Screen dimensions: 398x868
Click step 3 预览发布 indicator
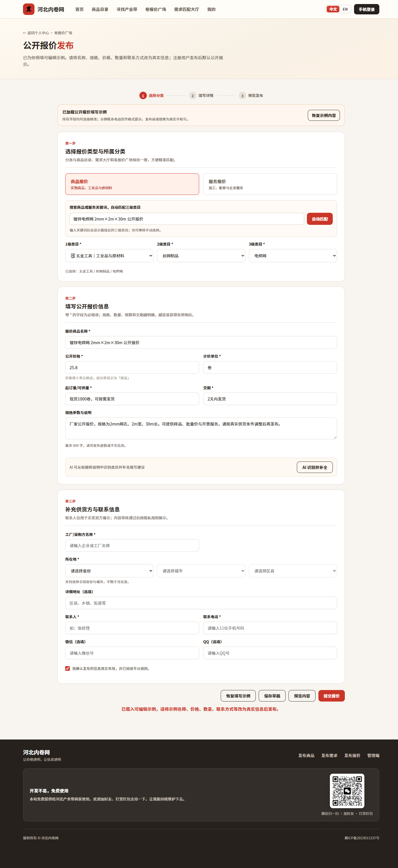click(x=251, y=96)
